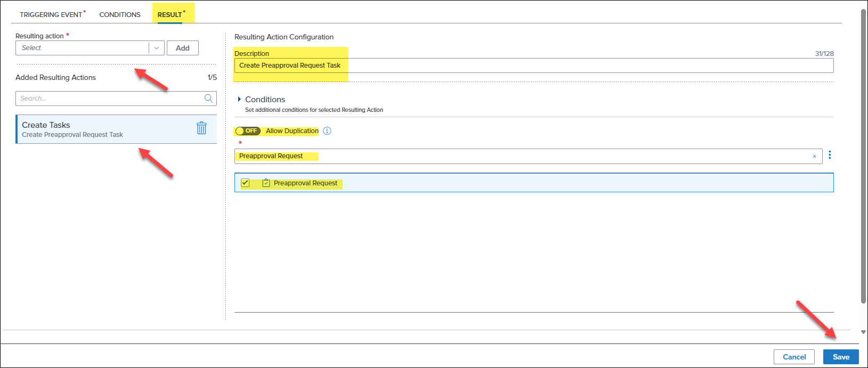Select the Result tab
The image size is (868, 368).
click(170, 14)
